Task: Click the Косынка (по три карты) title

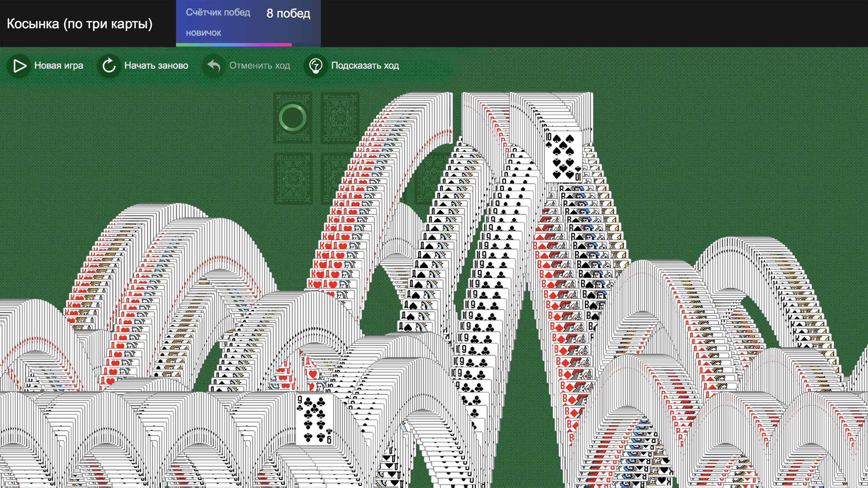Action: tap(80, 24)
